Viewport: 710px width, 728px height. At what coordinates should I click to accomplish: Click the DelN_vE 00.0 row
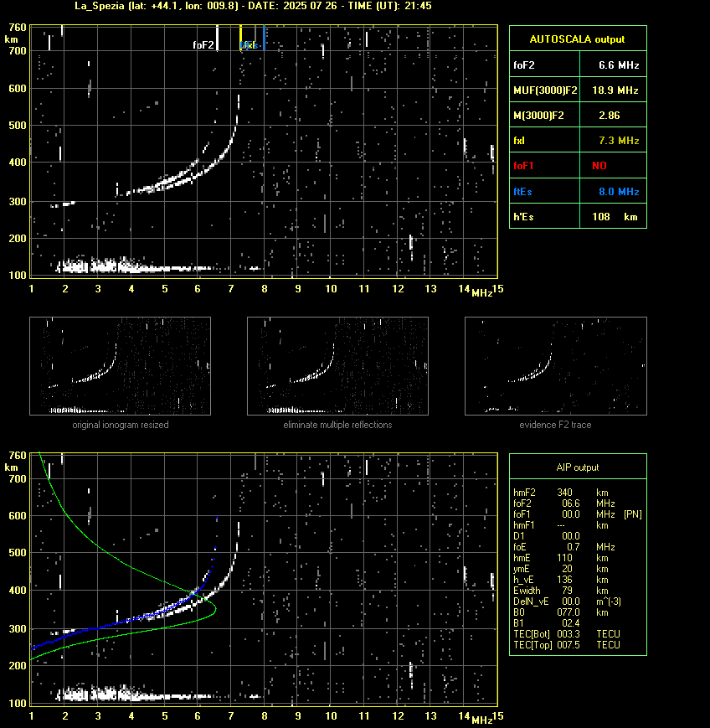[x=567, y=602]
